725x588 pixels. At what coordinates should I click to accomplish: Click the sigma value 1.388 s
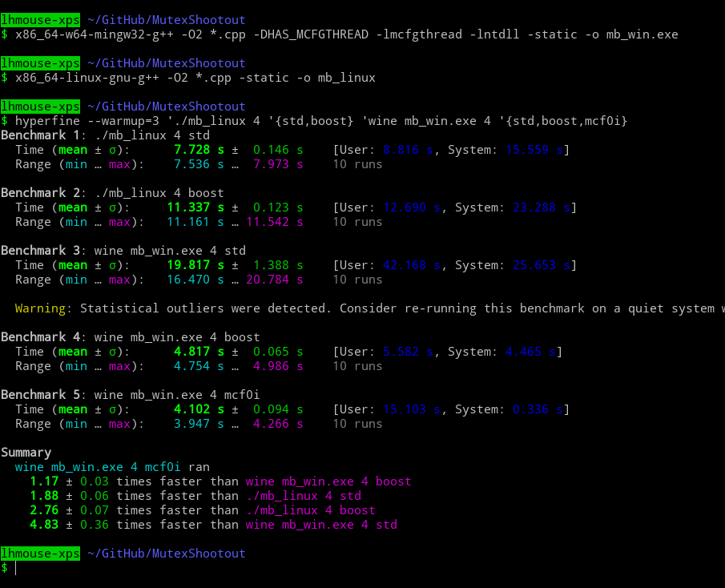[278, 265]
